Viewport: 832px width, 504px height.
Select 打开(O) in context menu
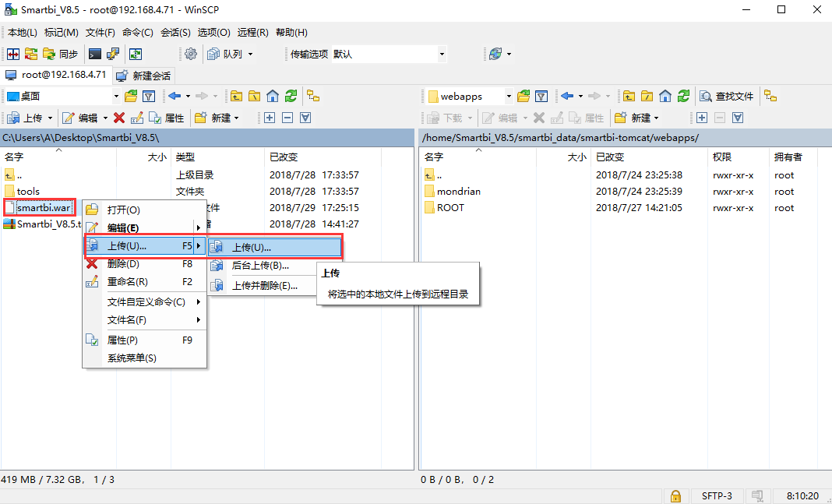pos(144,210)
